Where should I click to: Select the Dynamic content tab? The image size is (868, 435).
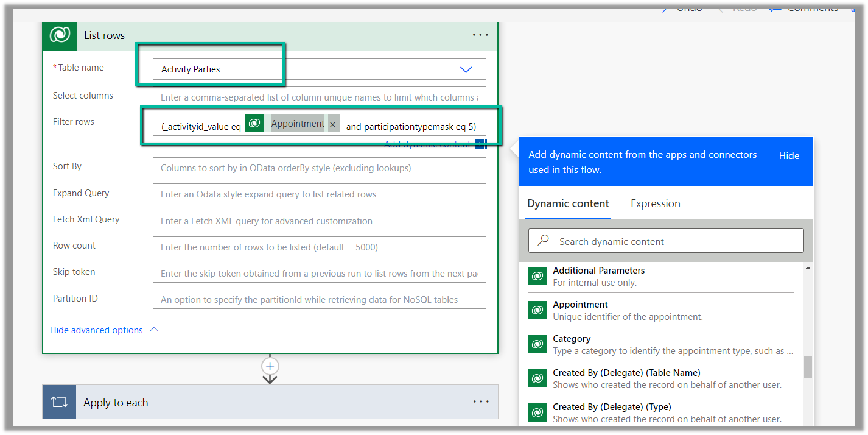coord(568,203)
